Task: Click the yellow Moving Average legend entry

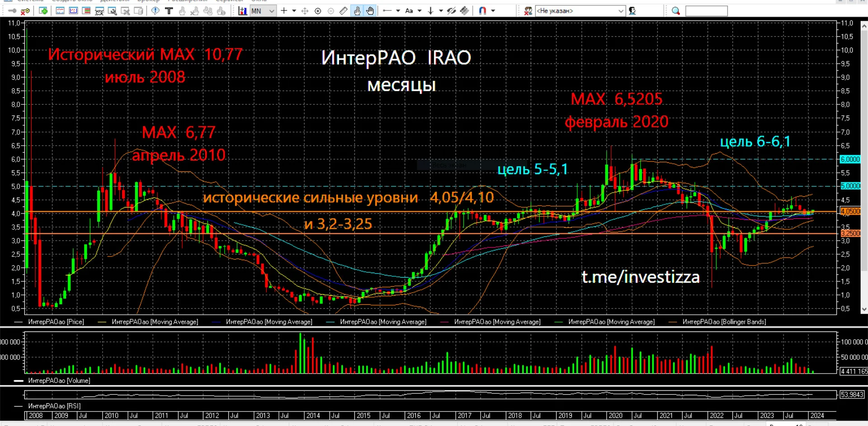Action: (155, 322)
